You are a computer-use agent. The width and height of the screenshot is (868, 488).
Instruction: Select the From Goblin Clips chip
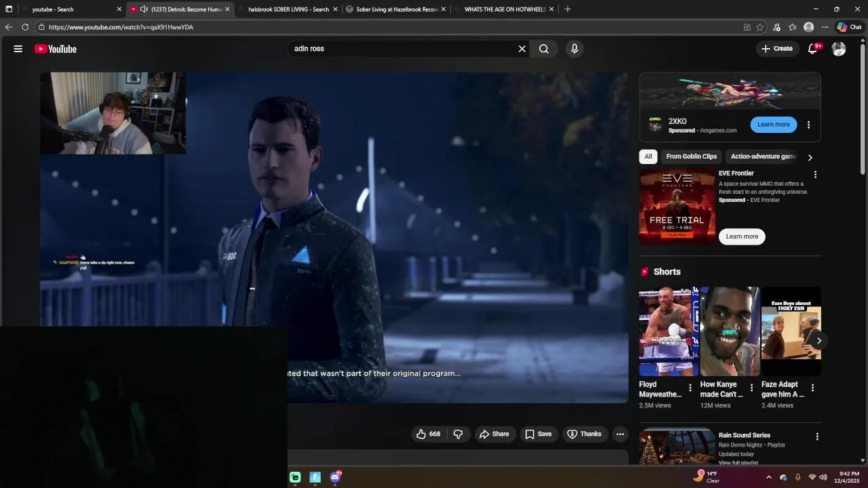tap(691, 157)
